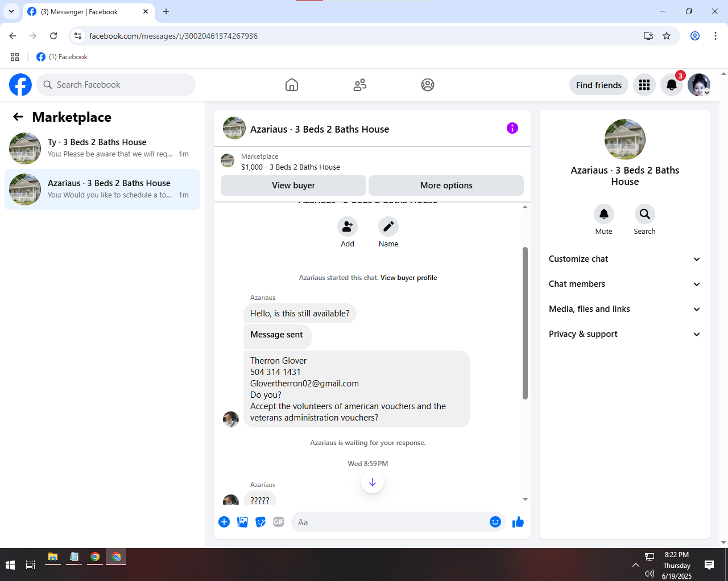Image resolution: width=728 pixels, height=581 pixels.
Task: Open File Explorer from the taskbar
Action: (53, 558)
